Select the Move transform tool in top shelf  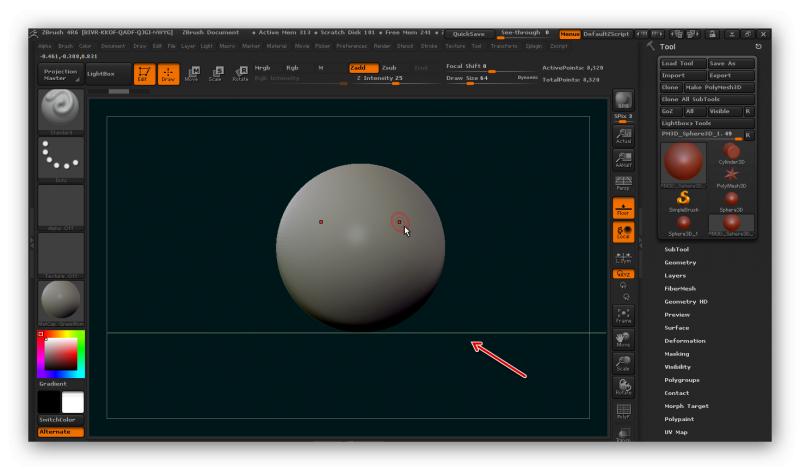point(192,74)
